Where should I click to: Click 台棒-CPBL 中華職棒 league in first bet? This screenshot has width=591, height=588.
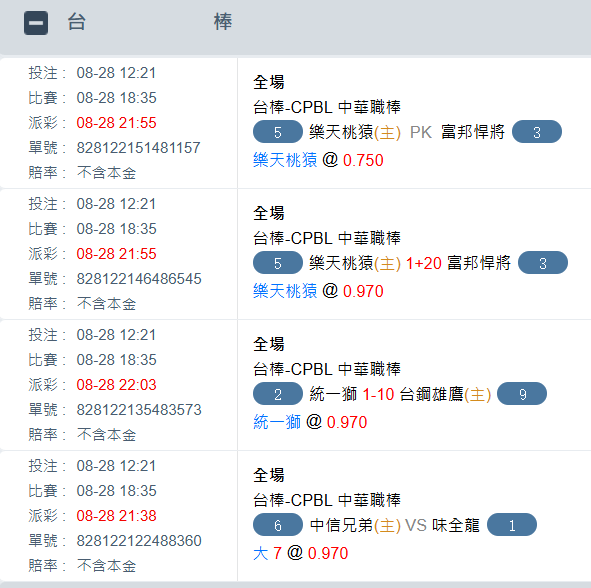click(x=327, y=107)
